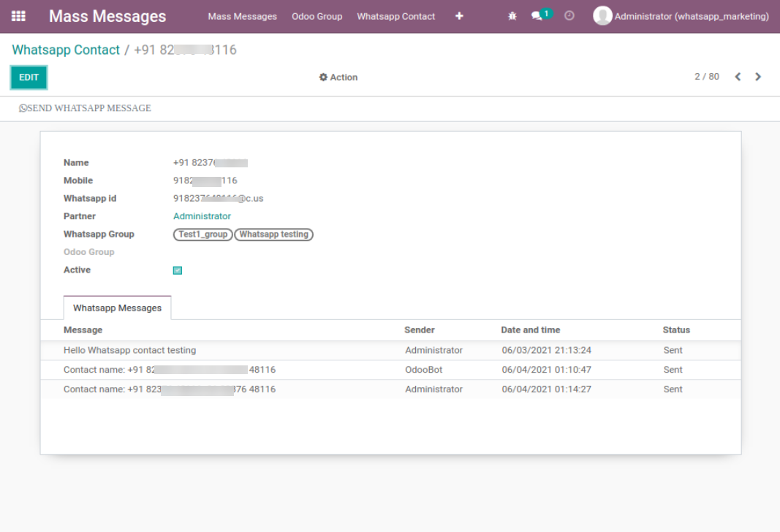The height and width of the screenshot is (532, 780).
Task: Open the Whatsapp Contact menu item
Action: [x=396, y=16]
